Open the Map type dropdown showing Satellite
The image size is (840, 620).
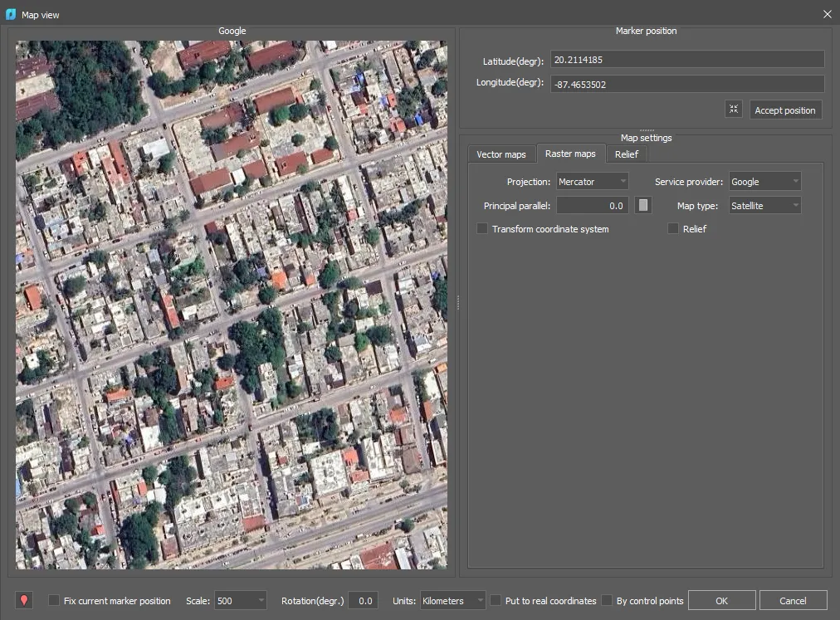(x=764, y=205)
